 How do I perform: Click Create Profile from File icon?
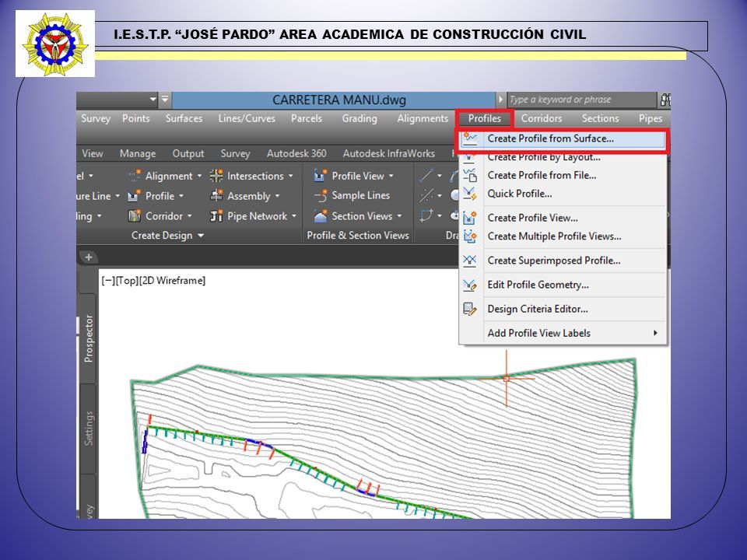coord(470,175)
